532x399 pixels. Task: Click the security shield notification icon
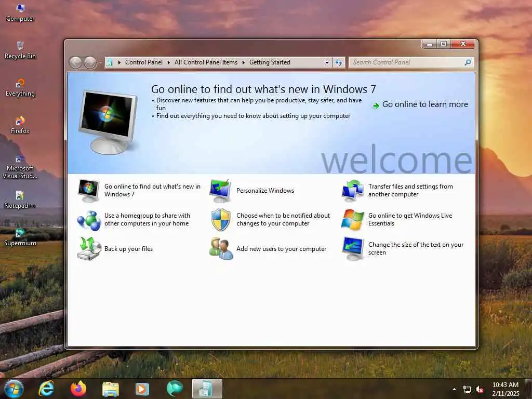(x=220, y=220)
